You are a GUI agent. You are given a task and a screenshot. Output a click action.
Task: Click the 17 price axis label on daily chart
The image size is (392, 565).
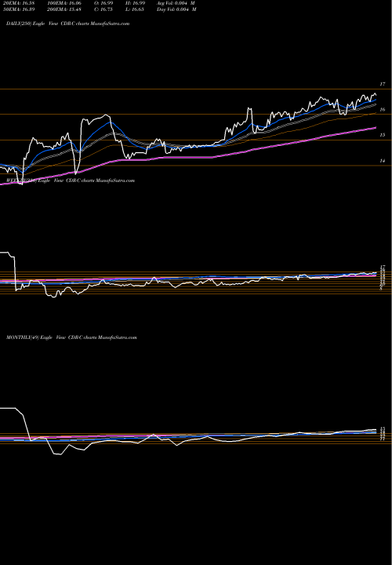click(x=383, y=84)
